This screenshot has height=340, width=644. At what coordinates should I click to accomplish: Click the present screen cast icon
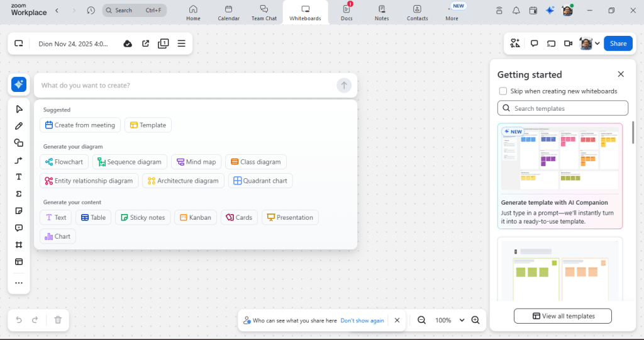pyautogui.click(x=551, y=43)
